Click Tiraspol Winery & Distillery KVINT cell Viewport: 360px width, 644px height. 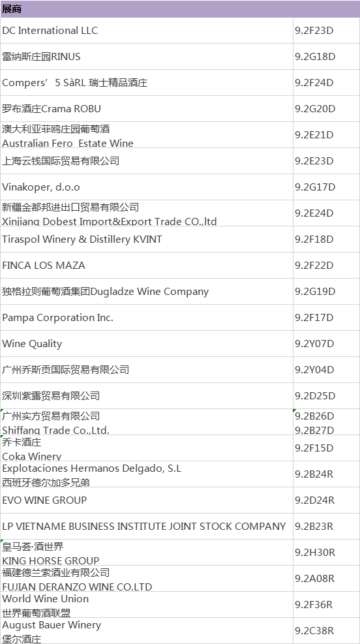pyautogui.click(x=147, y=239)
